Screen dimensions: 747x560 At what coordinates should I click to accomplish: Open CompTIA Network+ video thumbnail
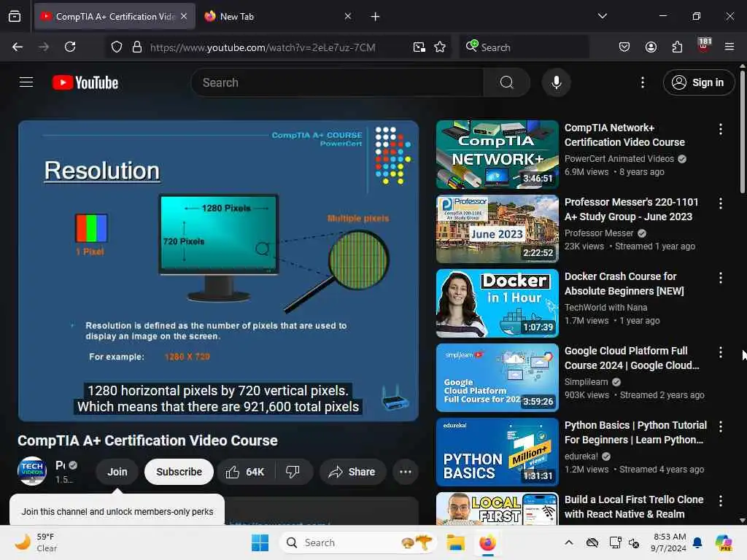tap(497, 155)
